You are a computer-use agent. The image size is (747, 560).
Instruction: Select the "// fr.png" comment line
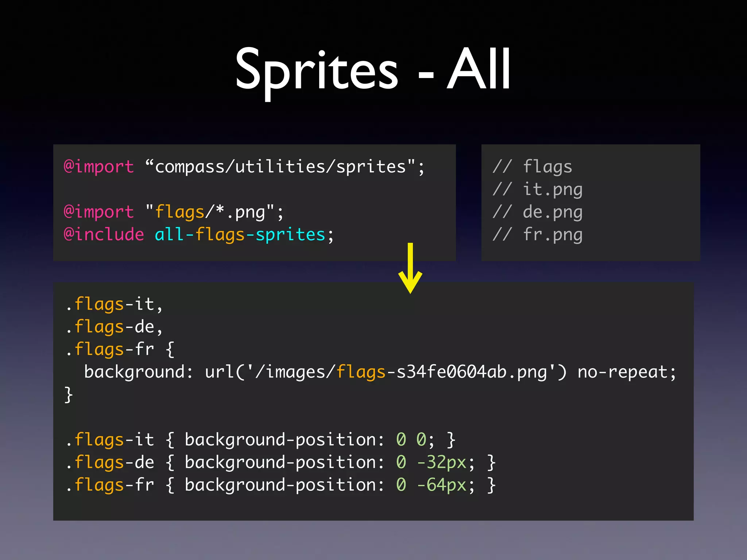coord(537,235)
